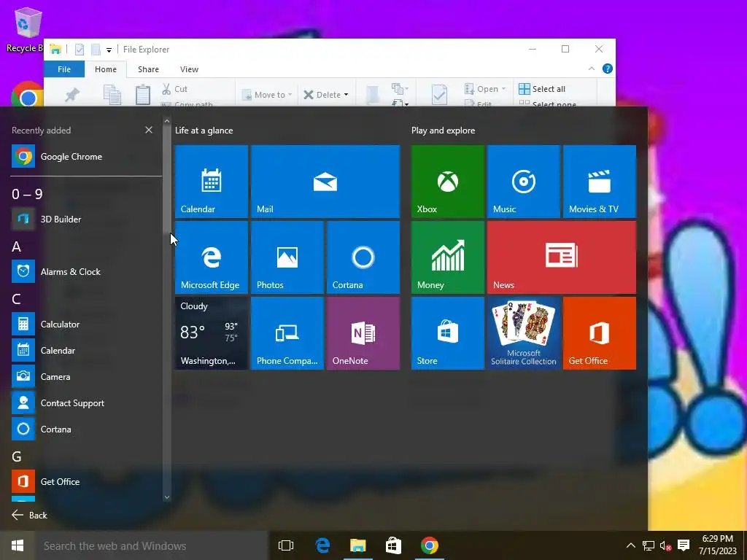This screenshot has width=747, height=560.
Task: Switch to Share tab in File Explorer
Action: (x=148, y=69)
